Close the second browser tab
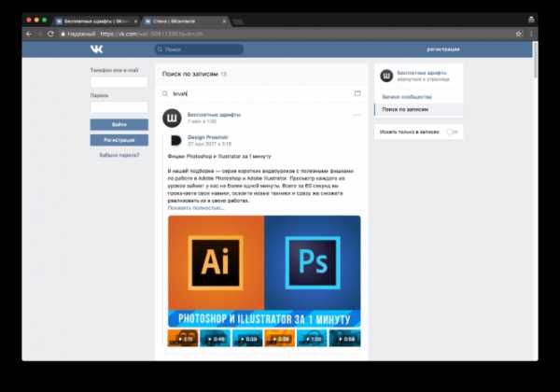 [224, 21]
